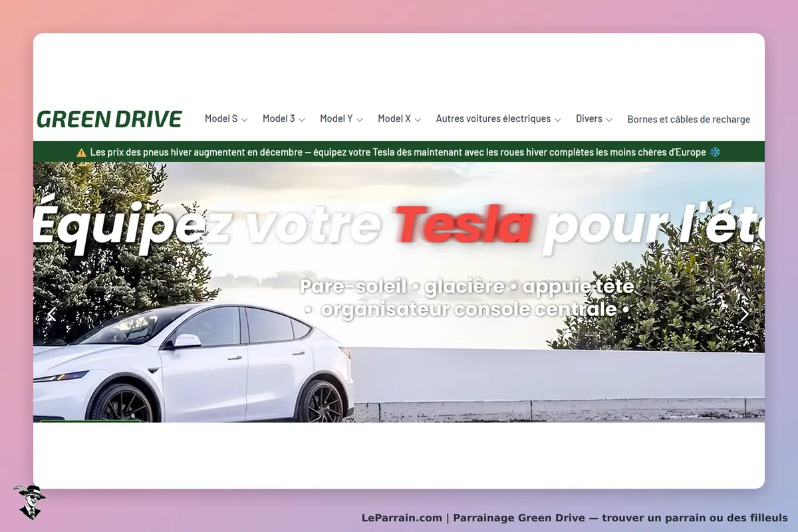Expand the Model 3 chevron arrow
Viewport: 798px width, 532px height.
[x=302, y=120]
